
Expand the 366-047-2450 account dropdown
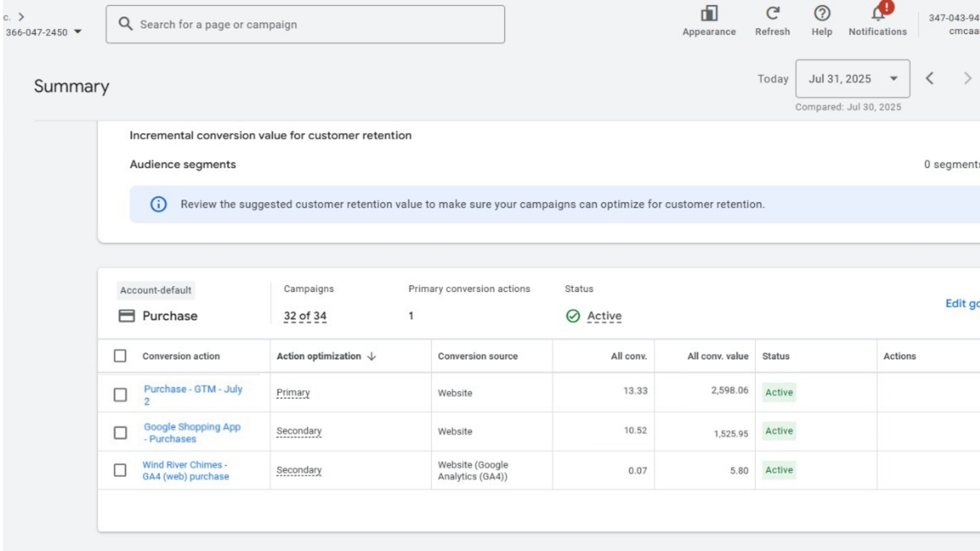click(x=78, y=32)
